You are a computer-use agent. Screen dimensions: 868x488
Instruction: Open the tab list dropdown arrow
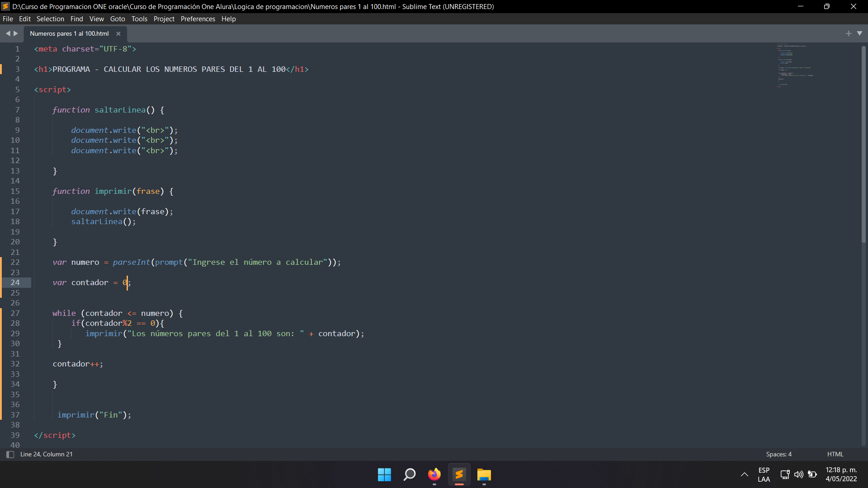859,33
